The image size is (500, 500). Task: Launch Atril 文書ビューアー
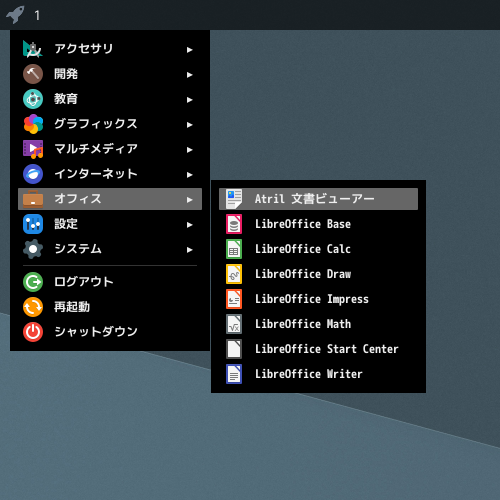[318, 199]
